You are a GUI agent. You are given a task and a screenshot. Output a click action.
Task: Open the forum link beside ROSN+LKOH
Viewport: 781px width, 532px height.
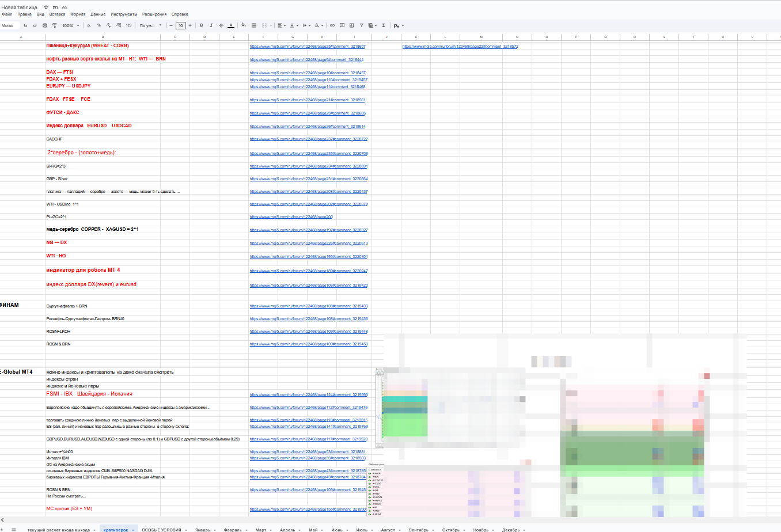pos(309,332)
